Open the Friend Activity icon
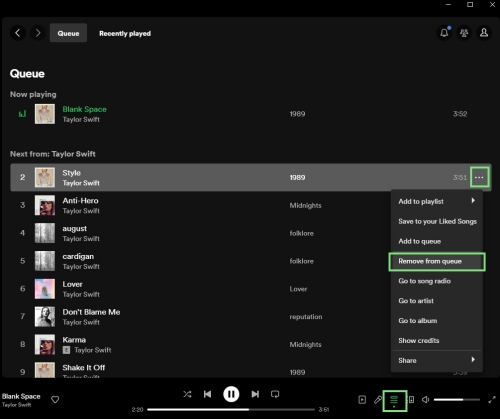This screenshot has width=500, height=419. (x=464, y=33)
